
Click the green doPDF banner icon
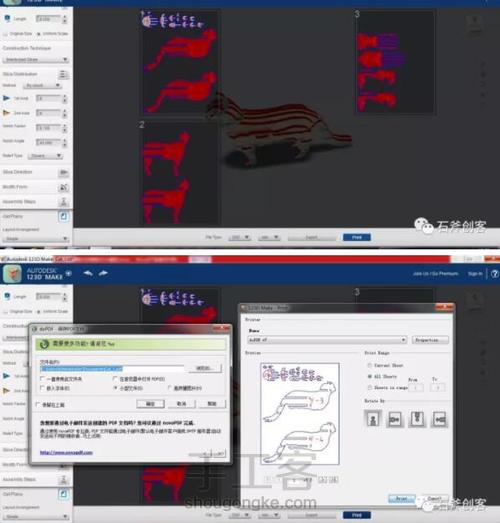[44, 344]
